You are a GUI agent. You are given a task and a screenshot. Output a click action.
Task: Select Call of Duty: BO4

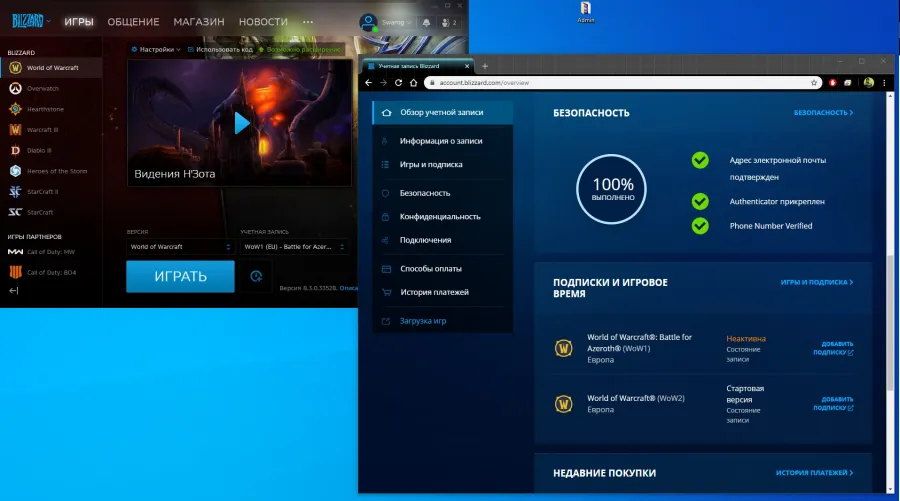click(x=52, y=273)
